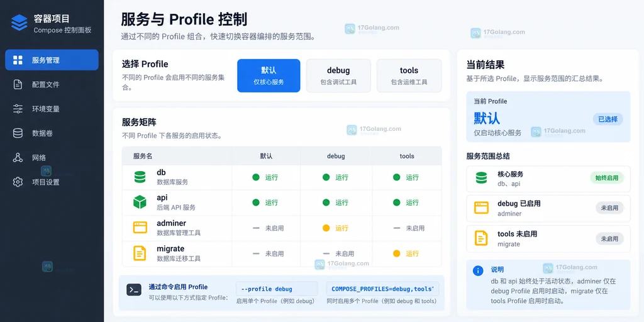Screen dimensions: 644x322
Task: Click the 服务名 column header
Action: [143, 156]
